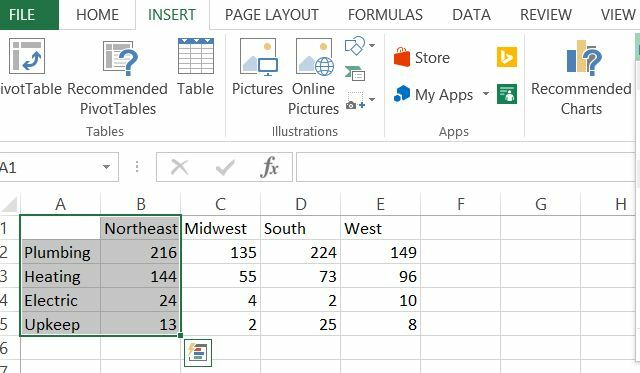Open the Quick Analysis button
640x373 pixels.
[x=198, y=353]
